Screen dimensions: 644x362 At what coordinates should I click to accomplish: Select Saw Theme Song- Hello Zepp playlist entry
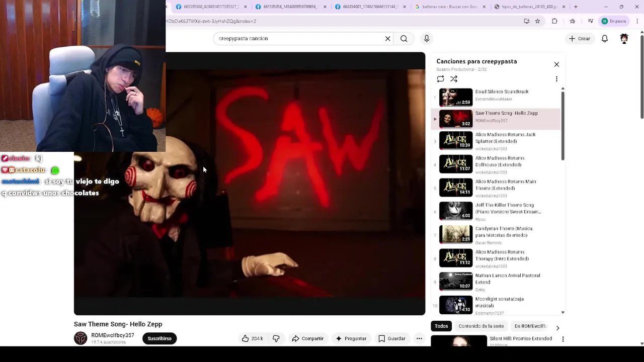point(496,119)
